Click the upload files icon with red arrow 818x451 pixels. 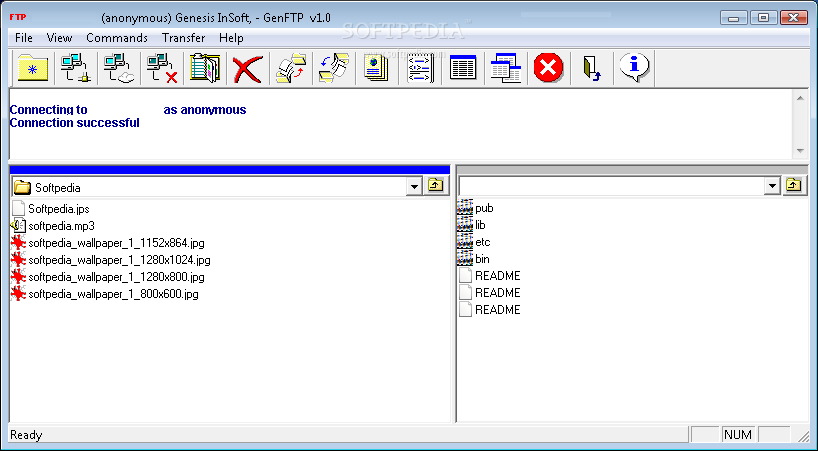[291, 68]
